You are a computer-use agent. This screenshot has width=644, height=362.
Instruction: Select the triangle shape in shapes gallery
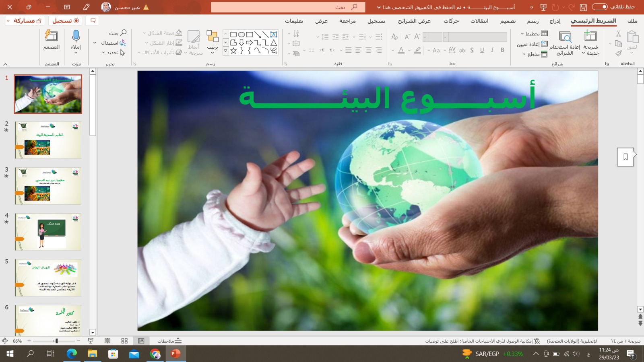click(274, 43)
